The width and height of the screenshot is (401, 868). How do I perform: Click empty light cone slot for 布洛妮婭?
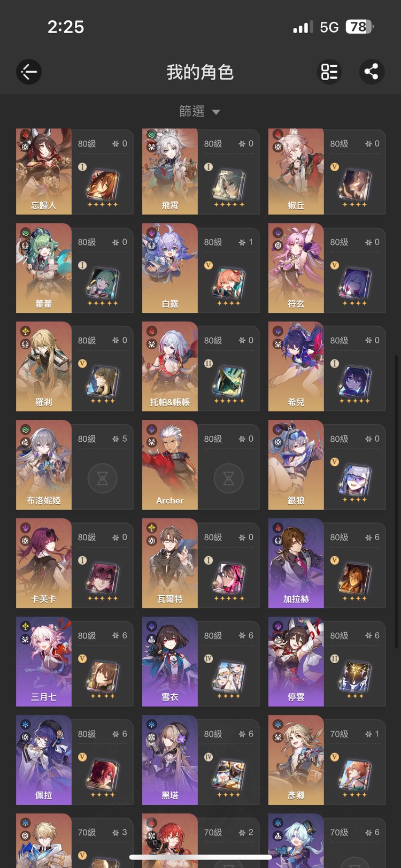coord(102,478)
